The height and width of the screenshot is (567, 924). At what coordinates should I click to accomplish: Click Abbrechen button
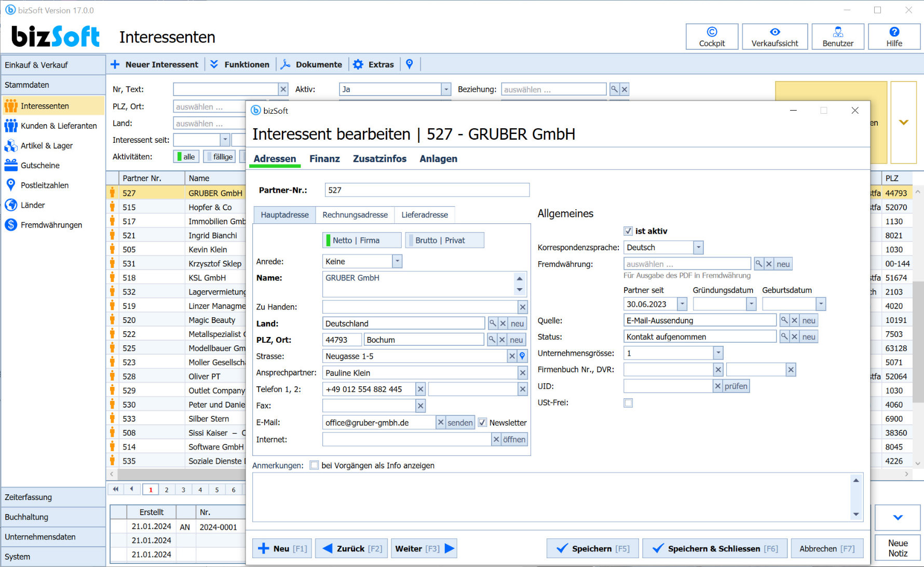pyautogui.click(x=827, y=548)
